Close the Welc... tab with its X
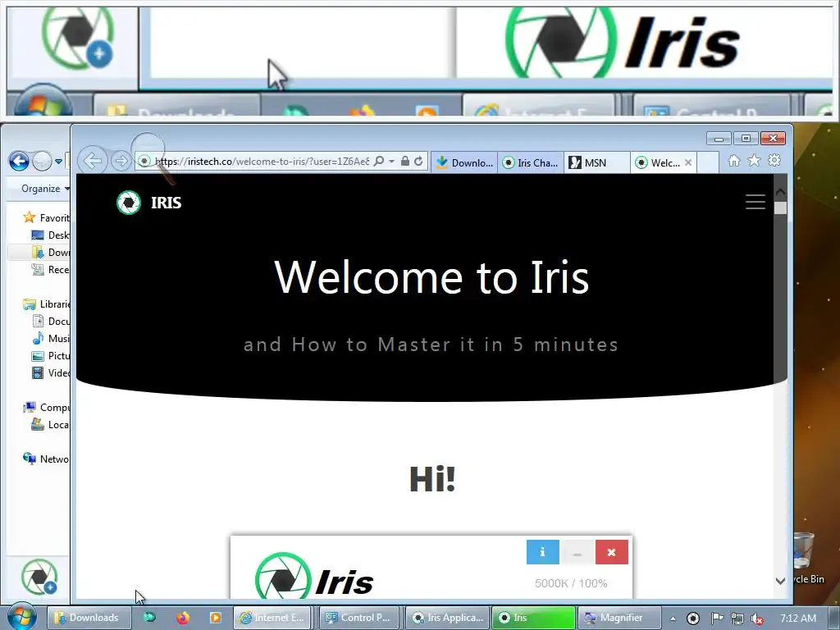The image size is (840, 630). tap(688, 162)
